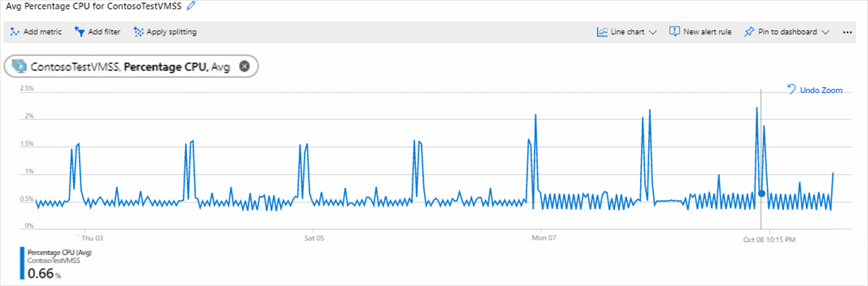This screenshot has height=286, width=868.
Task: Click the blue legend color bar
Action: [22, 263]
